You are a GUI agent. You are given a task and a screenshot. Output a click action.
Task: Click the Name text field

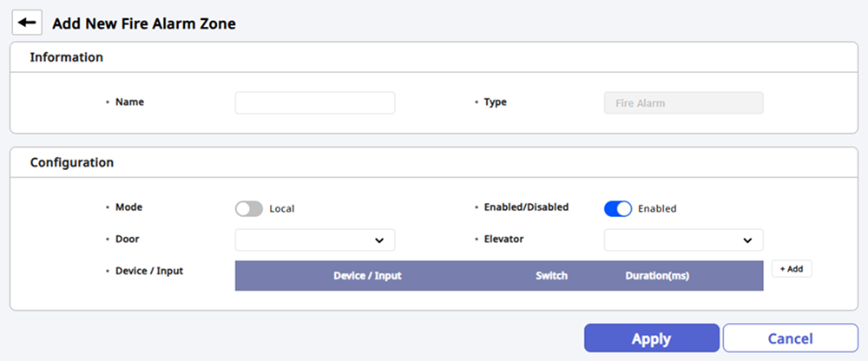[x=315, y=102]
